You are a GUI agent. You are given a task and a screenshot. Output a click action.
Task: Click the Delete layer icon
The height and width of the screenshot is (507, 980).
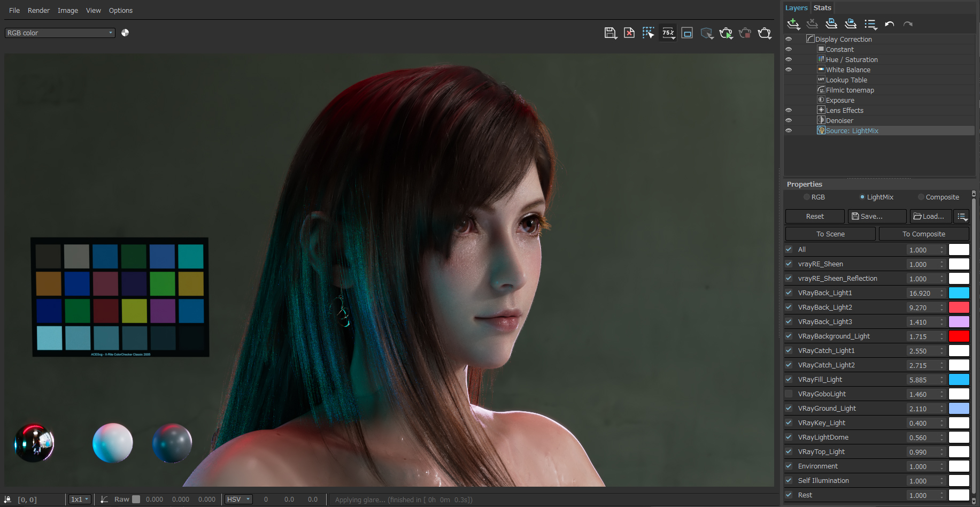click(x=812, y=24)
